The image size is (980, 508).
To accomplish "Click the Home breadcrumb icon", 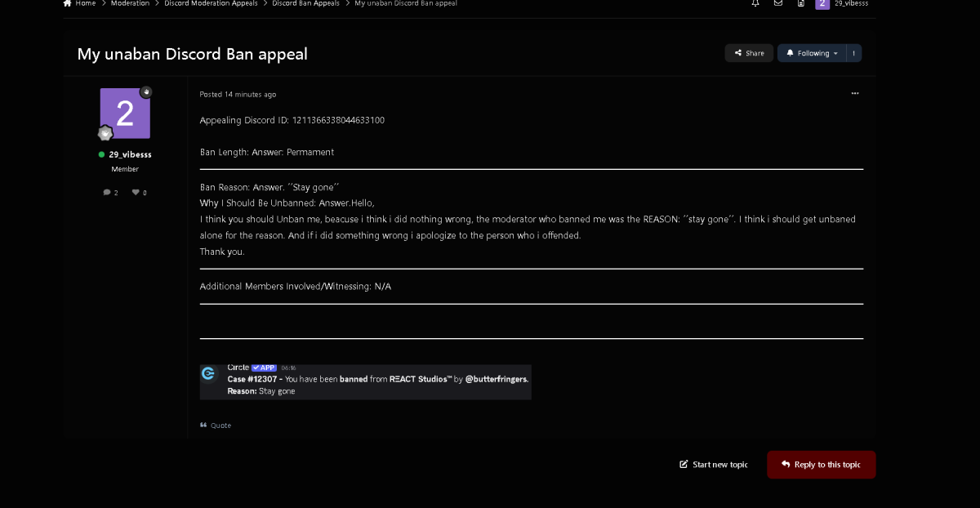I will tap(68, 3).
